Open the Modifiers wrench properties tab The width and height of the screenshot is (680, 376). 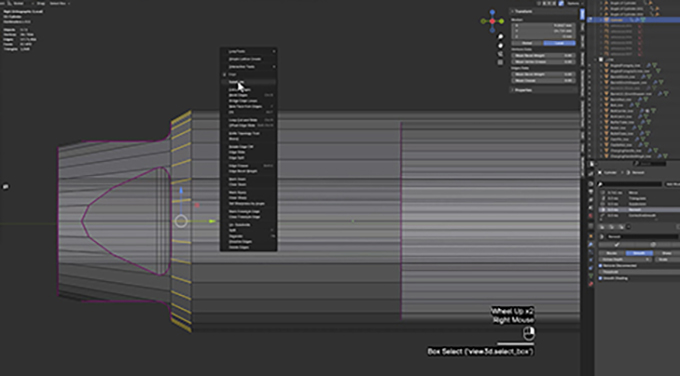click(x=591, y=245)
